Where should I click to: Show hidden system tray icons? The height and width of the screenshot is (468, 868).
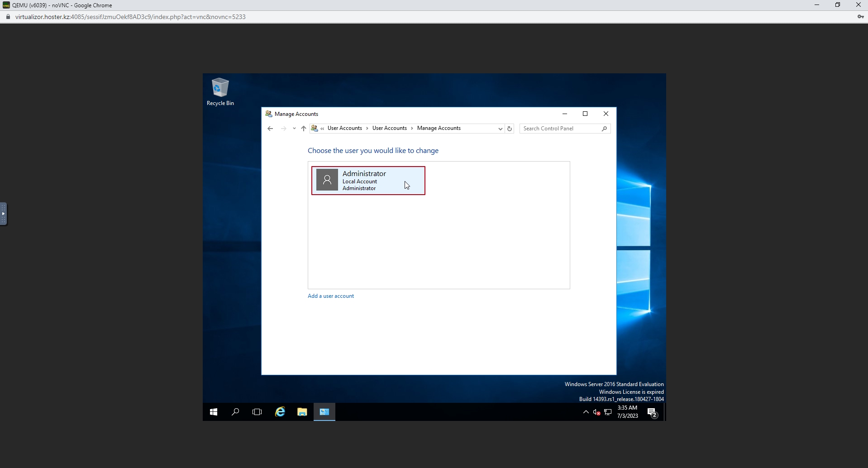point(586,412)
